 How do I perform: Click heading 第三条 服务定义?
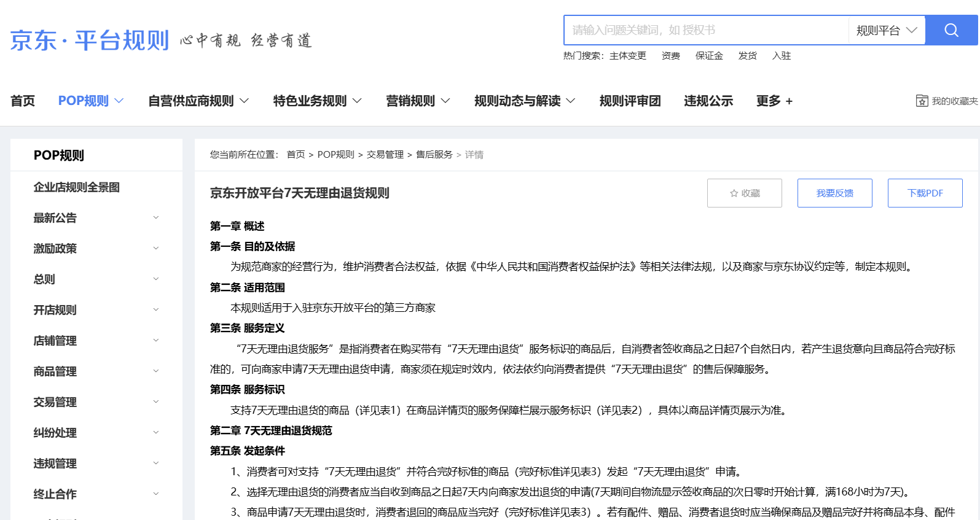[248, 328]
